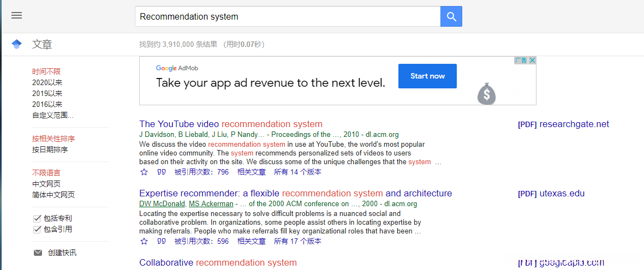Open utexas.edu PDF link
Image resolution: width=644 pixels, height=270 pixels.
(551, 194)
